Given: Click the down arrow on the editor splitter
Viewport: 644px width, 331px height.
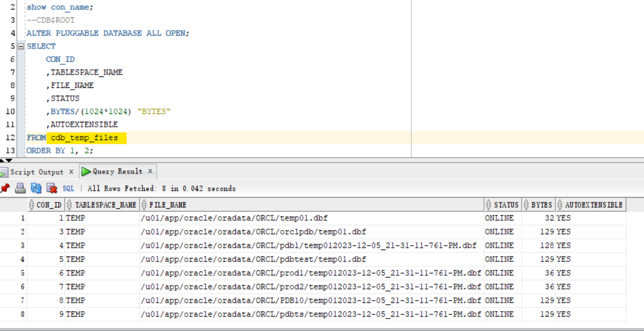Looking at the screenshot, I should pos(9,160).
